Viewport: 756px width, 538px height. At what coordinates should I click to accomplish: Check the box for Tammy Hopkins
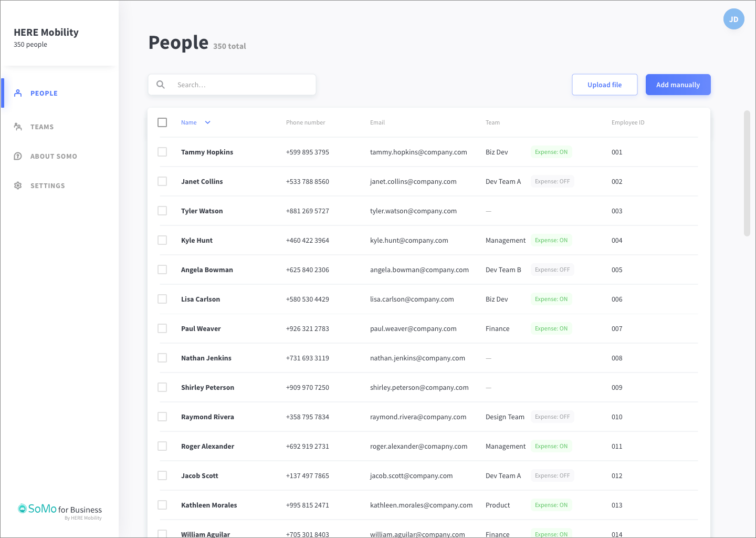[x=162, y=152]
